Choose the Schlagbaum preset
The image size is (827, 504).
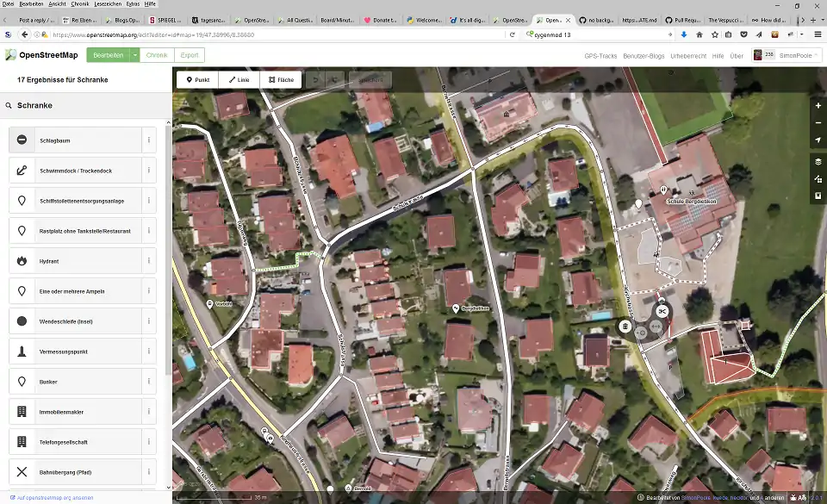pyautogui.click(x=75, y=140)
